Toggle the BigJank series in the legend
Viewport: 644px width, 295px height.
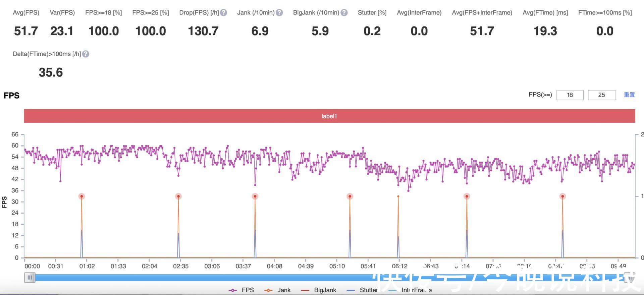pos(319,290)
